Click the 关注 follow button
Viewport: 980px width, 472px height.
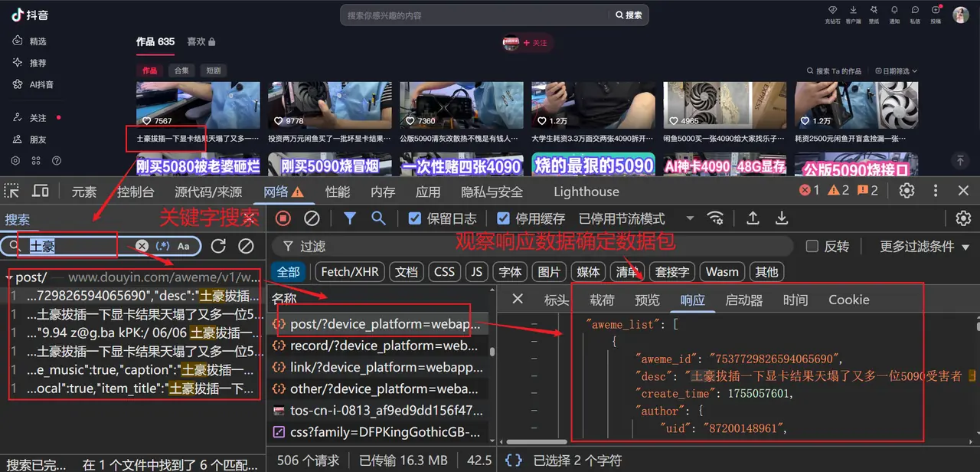[537, 43]
